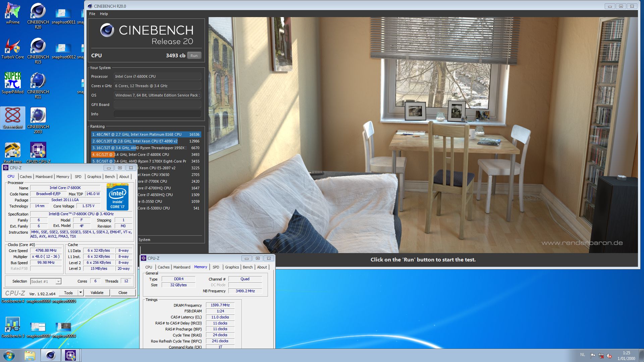Switch to Caches tab in lower CPU-Z window
Screen dimensions: 644x362
click(163, 267)
